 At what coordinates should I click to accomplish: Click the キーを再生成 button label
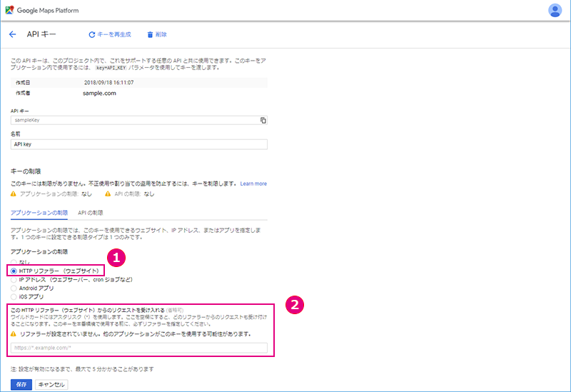tap(114, 34)
